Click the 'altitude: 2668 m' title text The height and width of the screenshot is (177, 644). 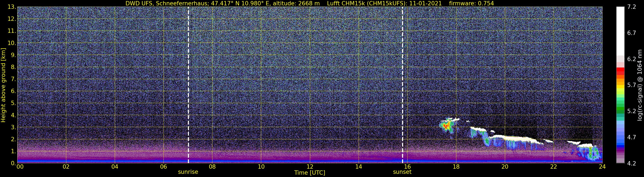(296, 3)
